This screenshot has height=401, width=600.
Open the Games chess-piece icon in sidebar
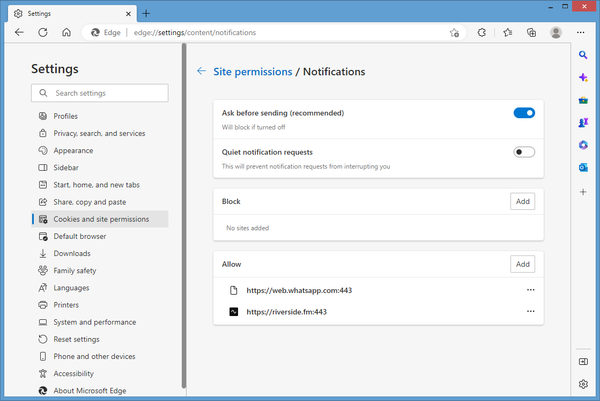coord(583,122)
